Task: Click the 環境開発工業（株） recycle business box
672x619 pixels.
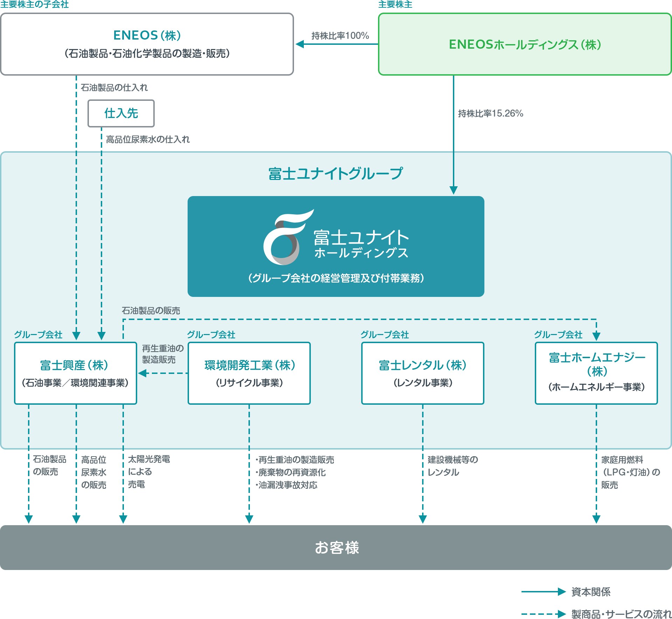Action: (249, 373)
